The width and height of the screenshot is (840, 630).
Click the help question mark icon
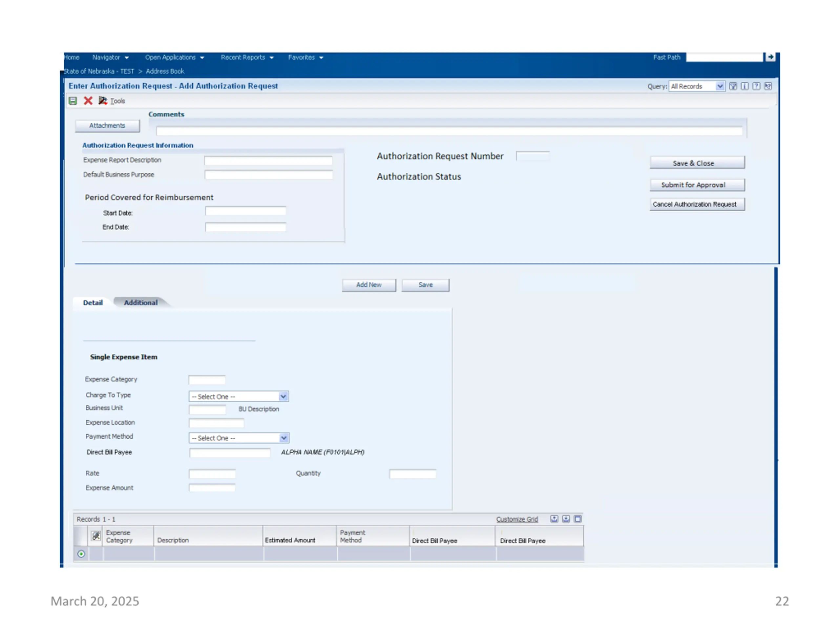[756, 86]
